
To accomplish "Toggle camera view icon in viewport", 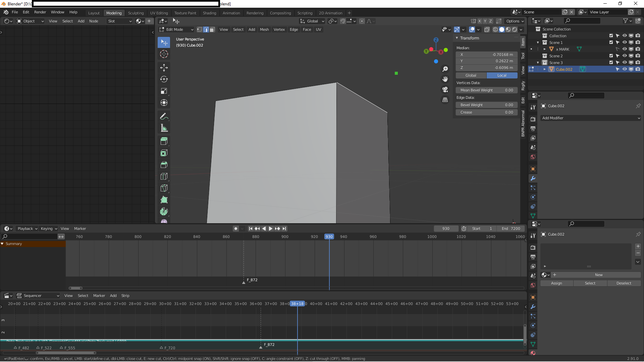I will click(445, 89).
